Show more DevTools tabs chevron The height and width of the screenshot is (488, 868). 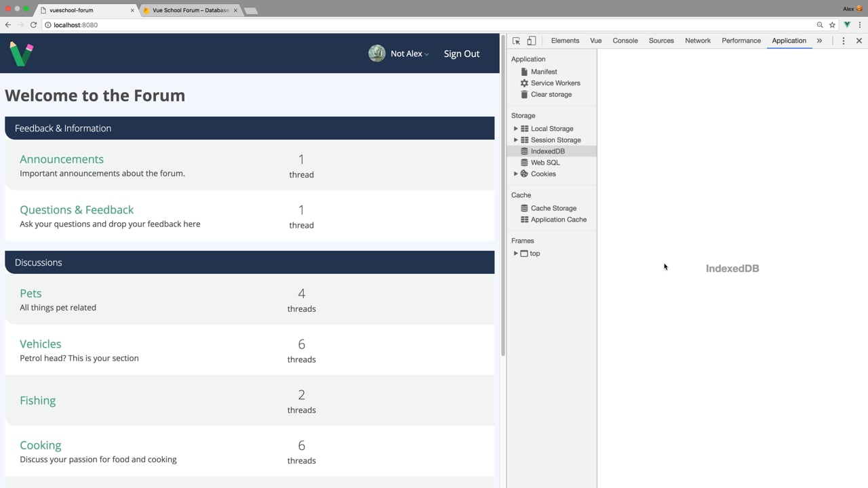[x=819, y=41]
